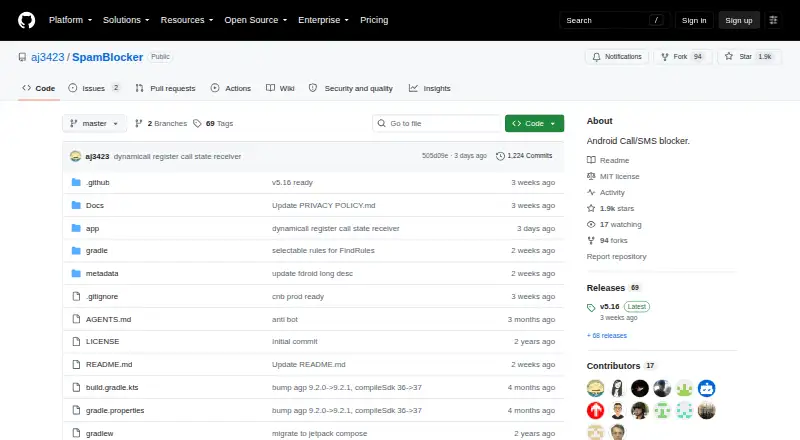Open the 'v5.16 ready' commit message
This screenshot has height=440, width=800.
[292, 182]
